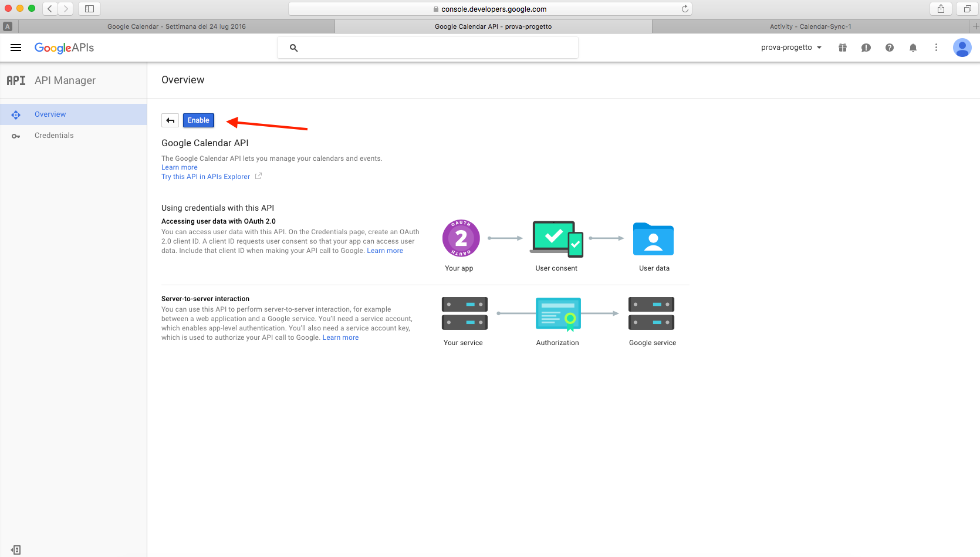This screenshot has height=557, width=980.
Task: Focus the console search field
Action: click(428, 48)
